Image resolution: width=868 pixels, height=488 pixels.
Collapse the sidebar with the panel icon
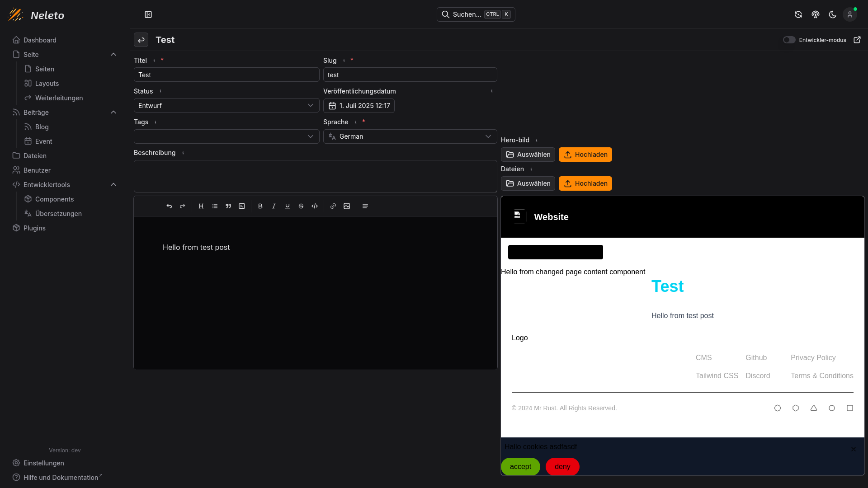tap(148, 14)
